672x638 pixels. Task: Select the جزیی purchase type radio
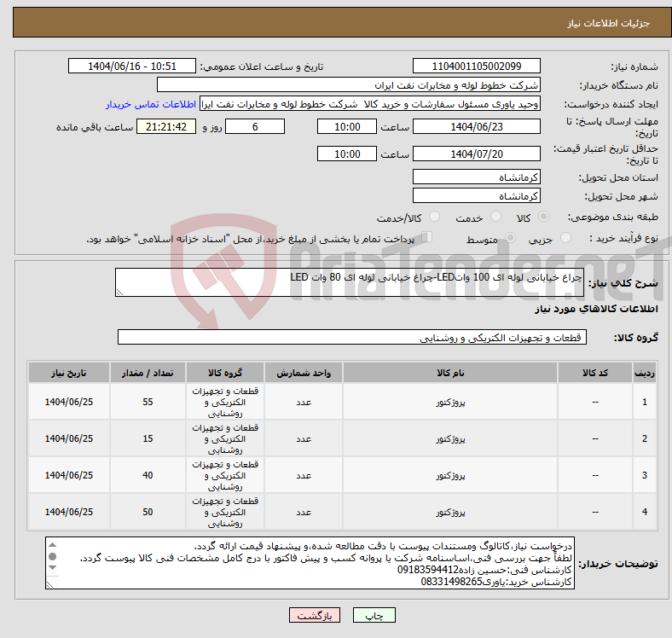565,237
